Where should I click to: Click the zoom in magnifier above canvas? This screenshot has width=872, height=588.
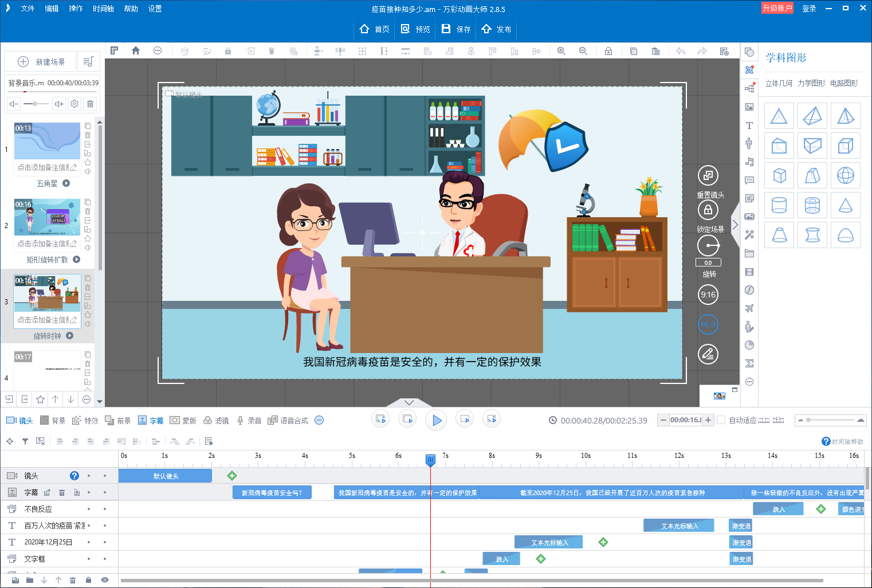(561, 51)
